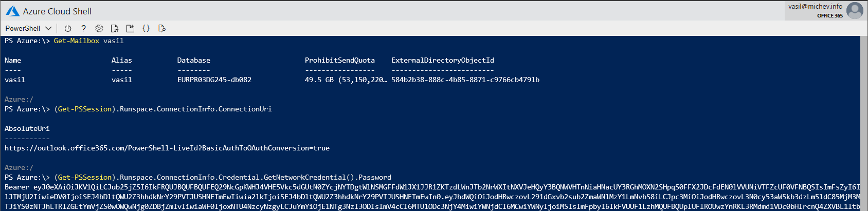Restart Cloud Shell using the power icon
Viewport: 868px width, 211px height.
click(x=68, y=28)
